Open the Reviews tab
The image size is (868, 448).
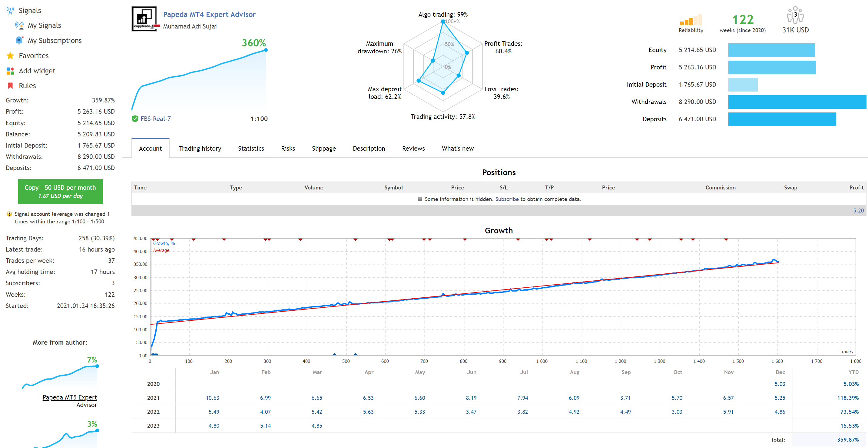tap(413, 149)
